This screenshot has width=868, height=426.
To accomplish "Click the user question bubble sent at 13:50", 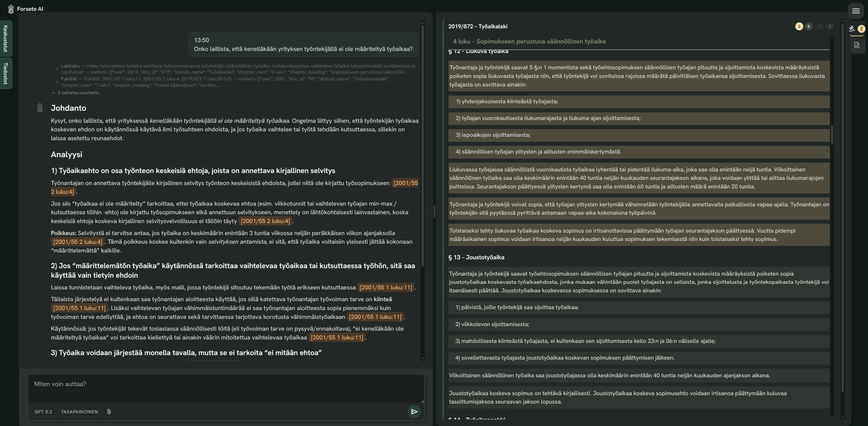I will tap(303, 44).
